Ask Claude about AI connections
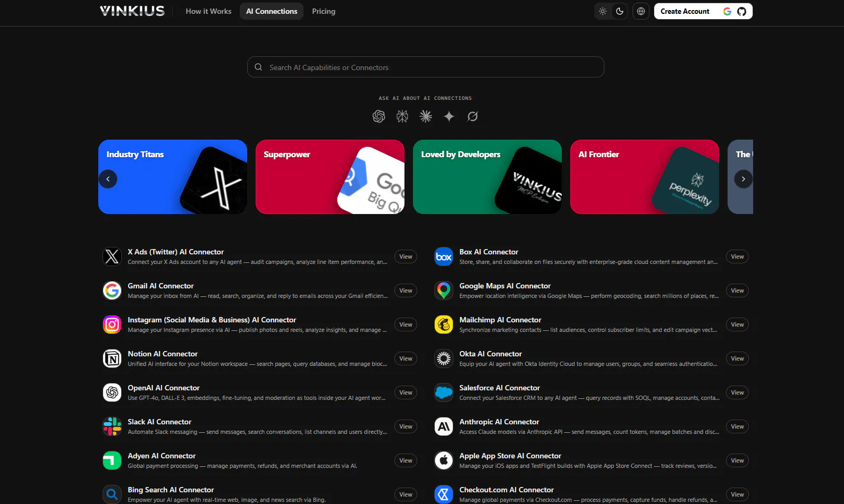 pyautogui.click(x=426, y=116)
